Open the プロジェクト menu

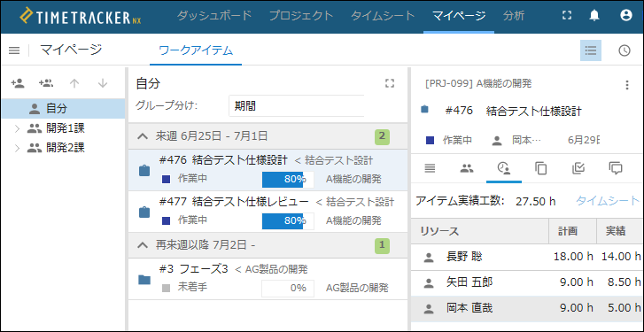(301, 16)
